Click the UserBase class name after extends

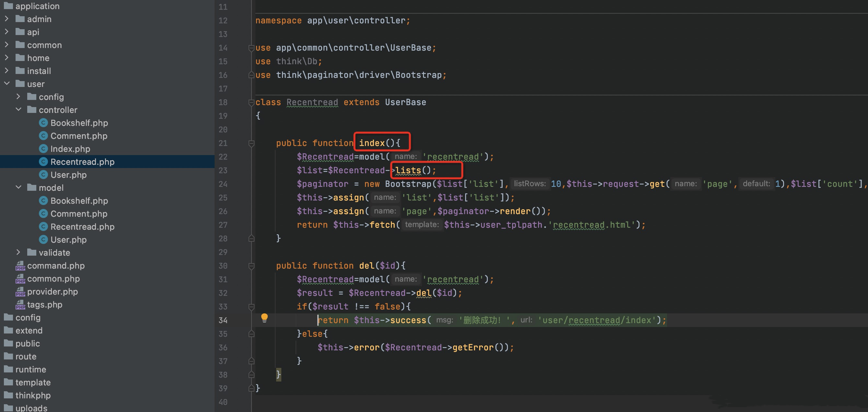pos(405,102)
